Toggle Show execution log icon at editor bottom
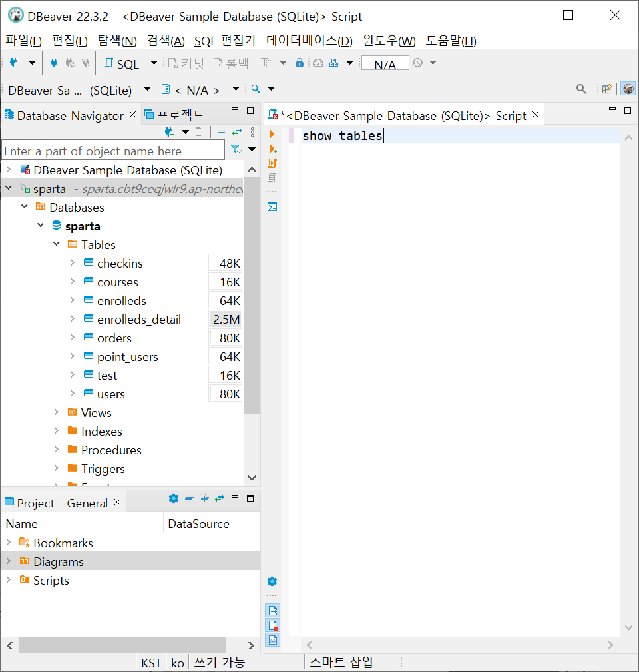The image size is (639, 672). coord(273,625)
